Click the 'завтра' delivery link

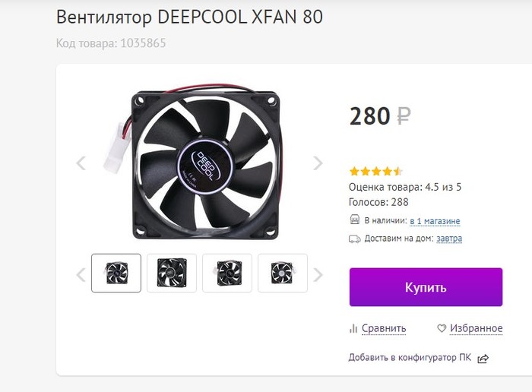pos(448,239)
